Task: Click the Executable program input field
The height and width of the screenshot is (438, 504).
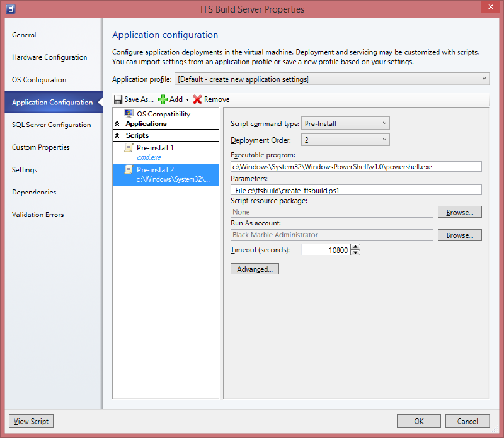Action: click(x=356, y=167)
